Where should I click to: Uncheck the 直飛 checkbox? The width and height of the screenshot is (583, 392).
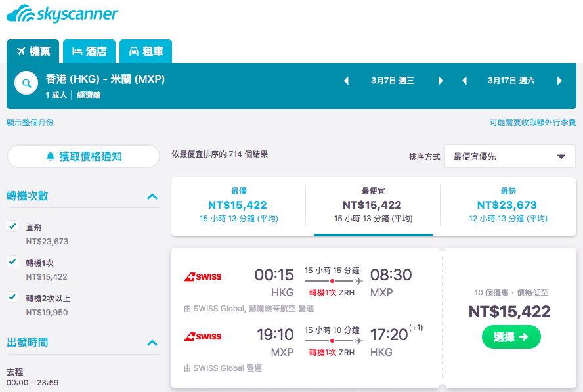12,226
